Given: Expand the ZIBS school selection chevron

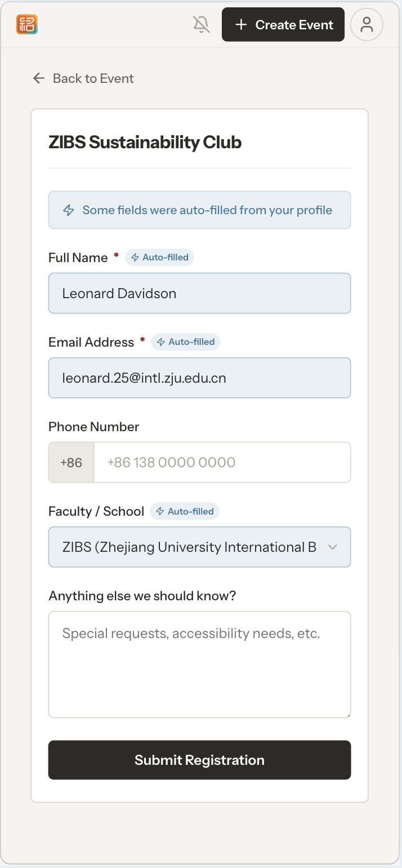Looking at the screenshot, I should (333, 547).
